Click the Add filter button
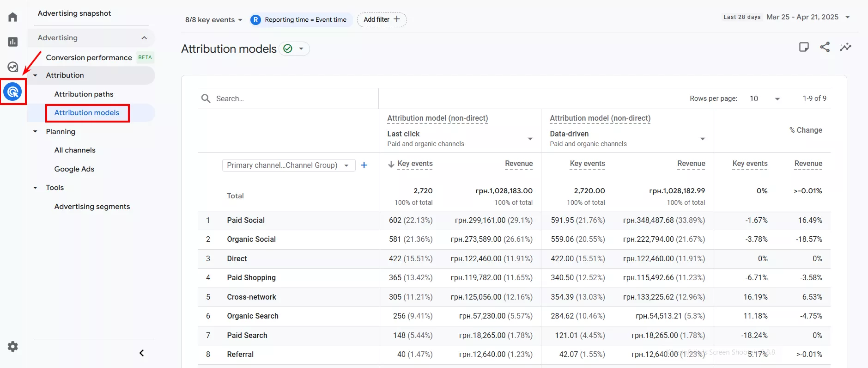 (x=382, y=19)
